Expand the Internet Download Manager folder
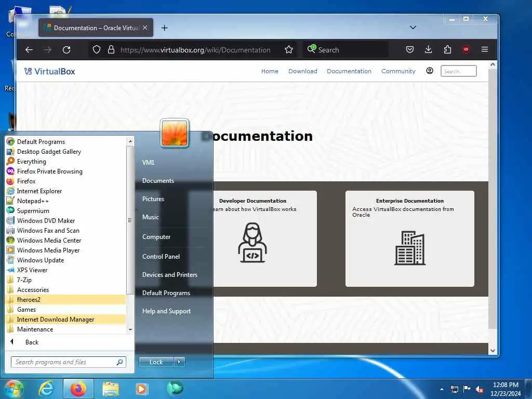The width and height of the screenshot is (532, 399). pyautogui.click(x=66, y=320)
